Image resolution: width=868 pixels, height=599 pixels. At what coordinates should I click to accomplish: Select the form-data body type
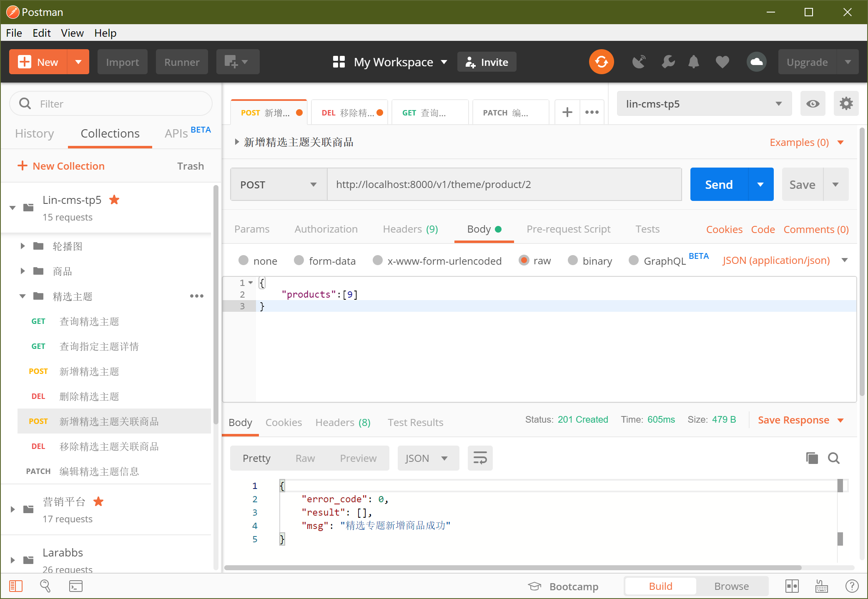pos(299,260)
